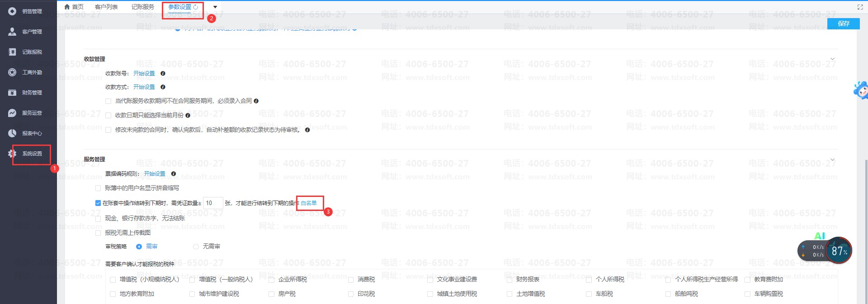Check the 地方教育附加 checkbox
Image resolution: width=868 pixels, height=304 pixels.
113,294
